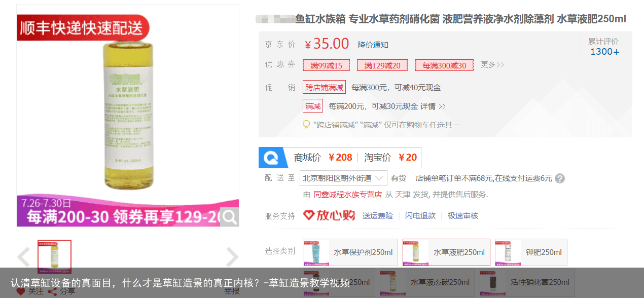Claim the 每满300减30 coupon
The height and width of the screenshot is (298, 644).
click(444, 65)
